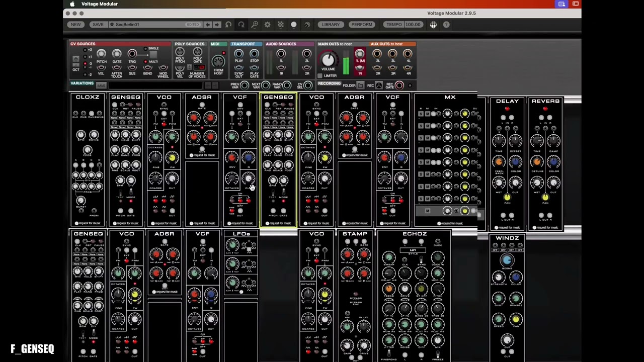Open the settings gear in the toolbar
This screenshot has height=362, width=644.
267,25
